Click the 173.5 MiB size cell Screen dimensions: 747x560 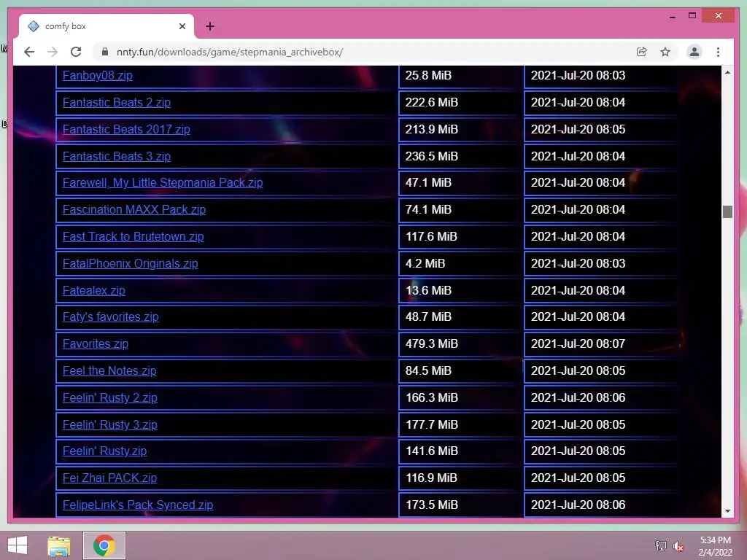(460, 505)
